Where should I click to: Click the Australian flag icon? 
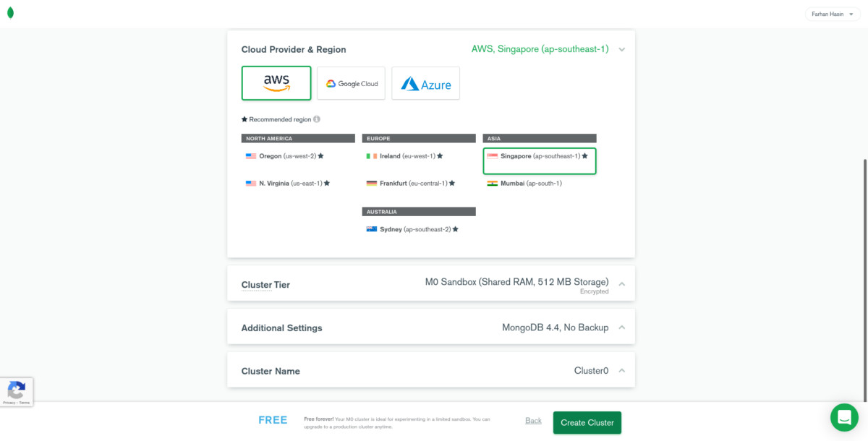(372, 229)
